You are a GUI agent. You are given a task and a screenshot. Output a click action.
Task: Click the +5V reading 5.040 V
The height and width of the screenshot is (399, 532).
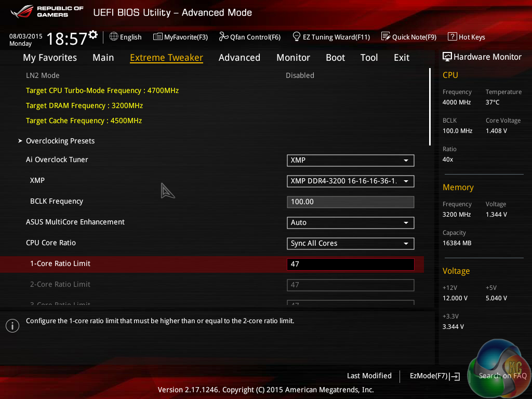(496, 298)
